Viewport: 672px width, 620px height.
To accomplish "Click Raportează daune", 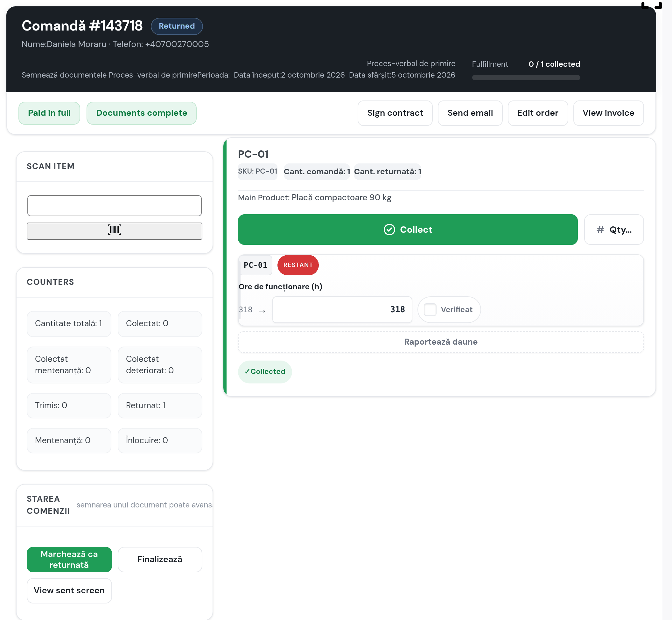I will (441, 342).
